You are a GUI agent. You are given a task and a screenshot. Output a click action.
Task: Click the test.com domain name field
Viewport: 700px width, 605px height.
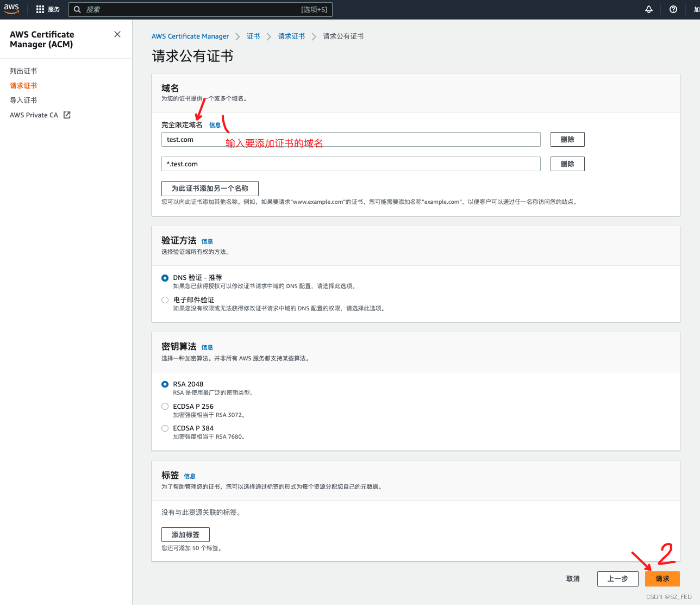point(351,140)
